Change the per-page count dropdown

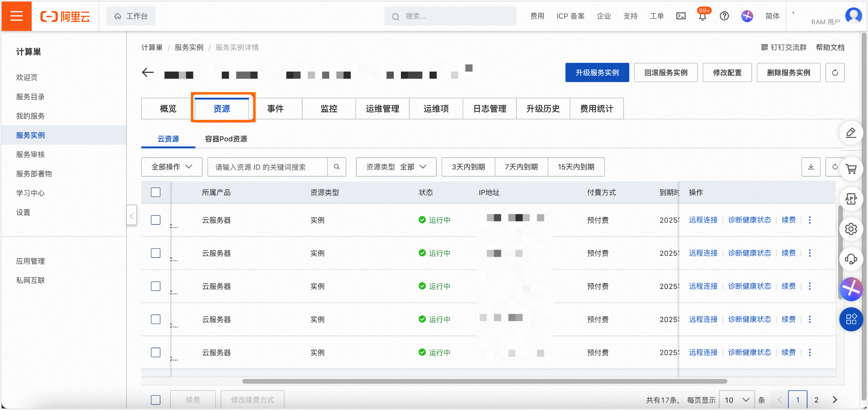(x=737, y=400)
